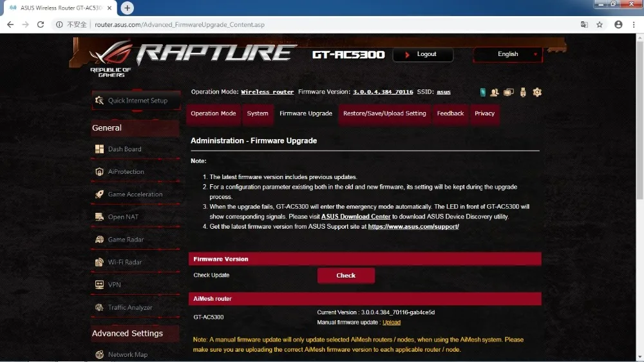
Task: Open Game Radar in sidebar
Action: pos(135,240)
